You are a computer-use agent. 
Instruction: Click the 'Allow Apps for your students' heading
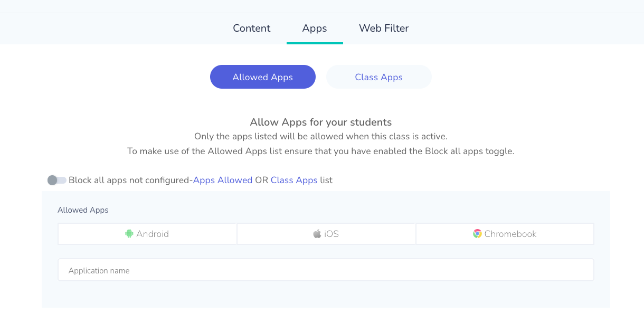click(x=321, y=122)
